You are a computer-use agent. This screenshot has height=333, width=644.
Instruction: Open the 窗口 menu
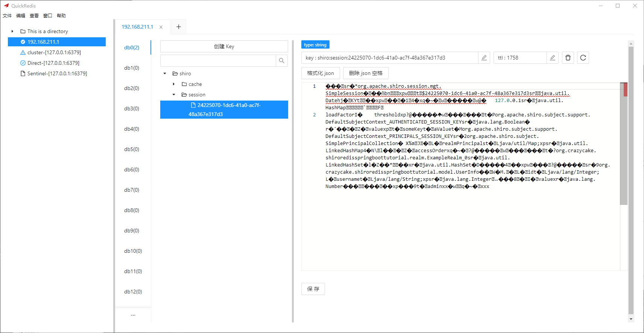[x=48, y=15]
